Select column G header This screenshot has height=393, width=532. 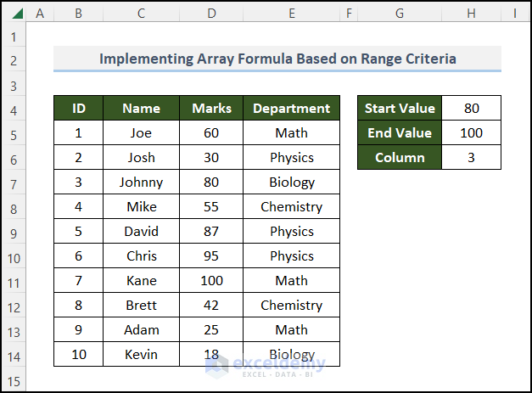[399, 14]
